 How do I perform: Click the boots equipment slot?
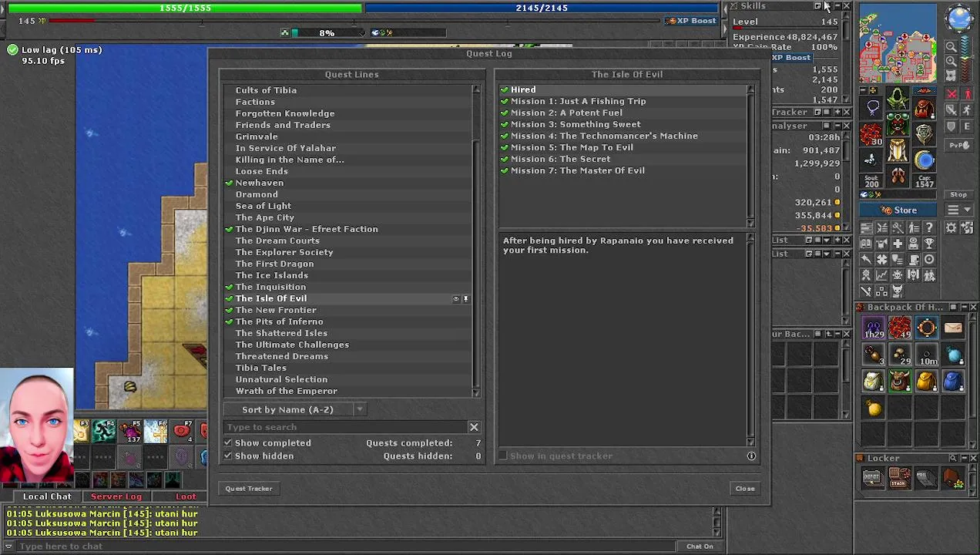898,177
